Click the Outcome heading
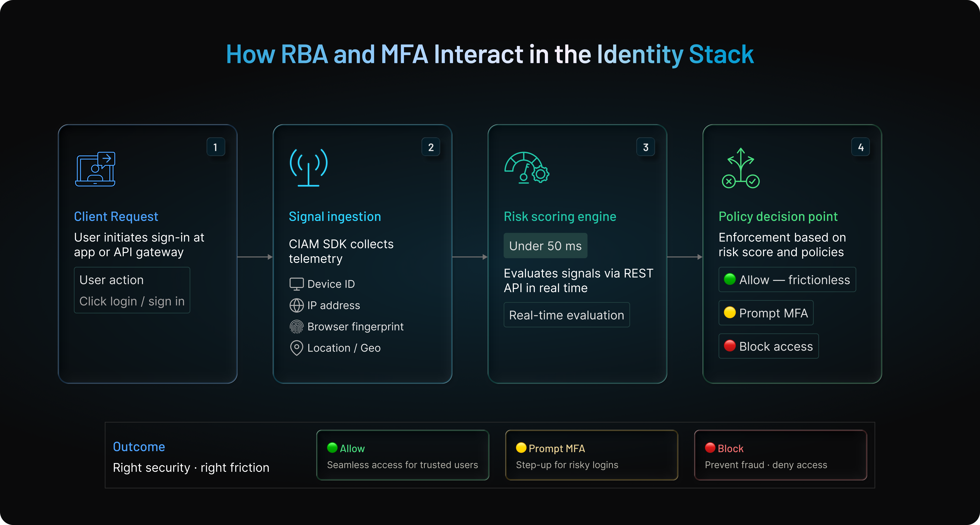Image resolution: width=980 pixels, height=525 pixels. click(139, 447)
